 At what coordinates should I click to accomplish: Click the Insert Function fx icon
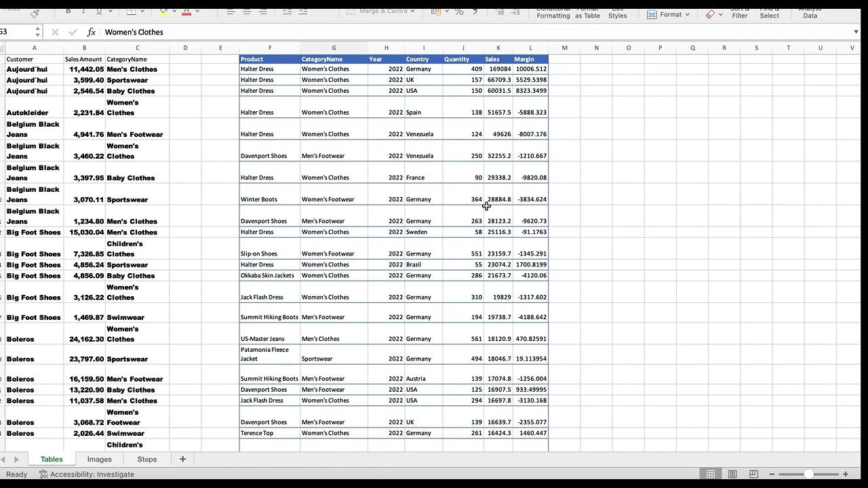tap(91, 32)
